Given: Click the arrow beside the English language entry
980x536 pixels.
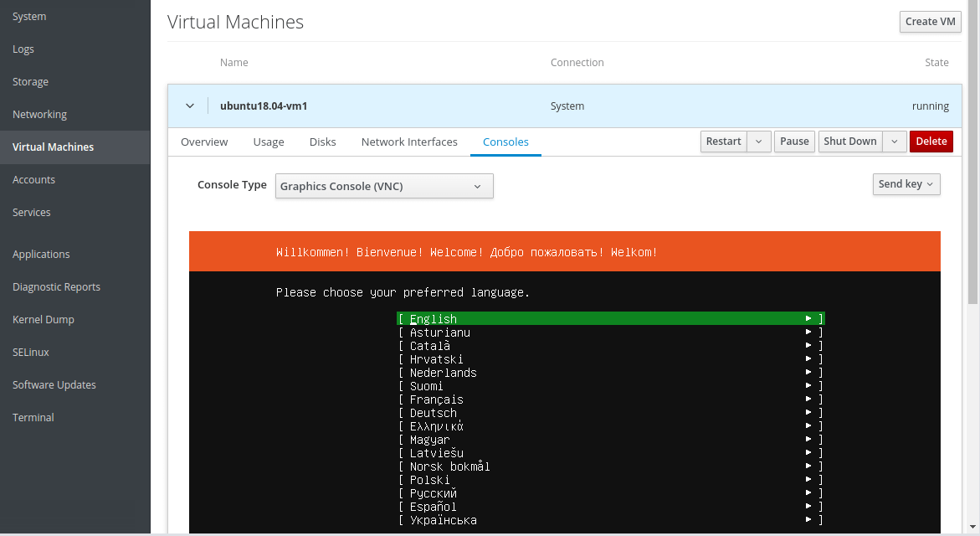Looking at the screenshot, I should click(808, 319).
